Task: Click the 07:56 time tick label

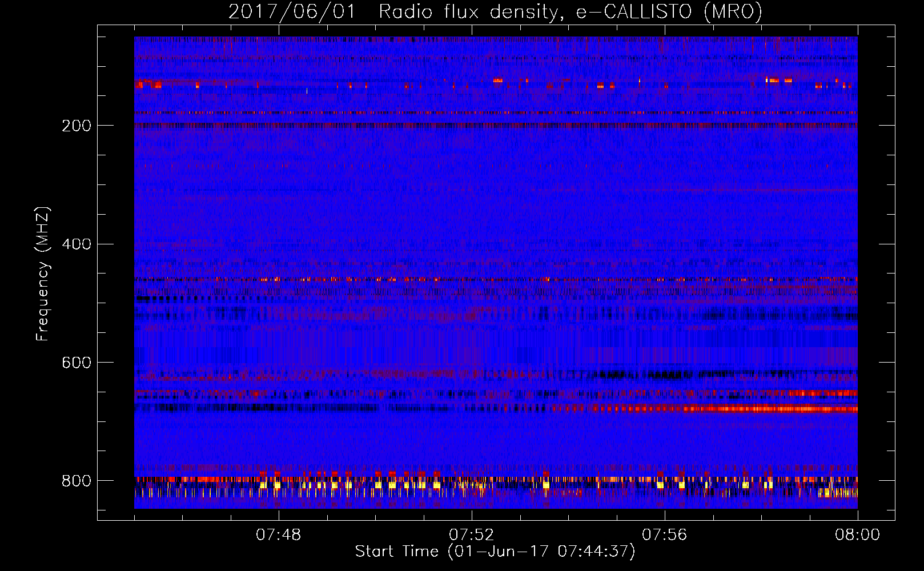Action: pos(665,535)
